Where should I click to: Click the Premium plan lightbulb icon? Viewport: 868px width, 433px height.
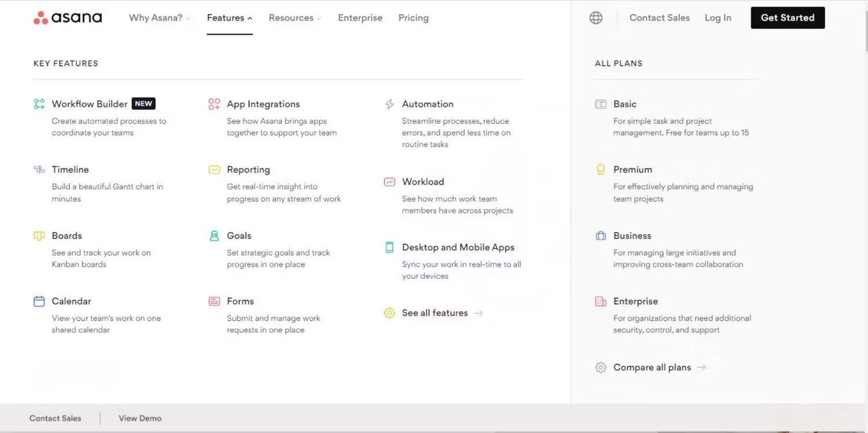[x=600, y=170]
